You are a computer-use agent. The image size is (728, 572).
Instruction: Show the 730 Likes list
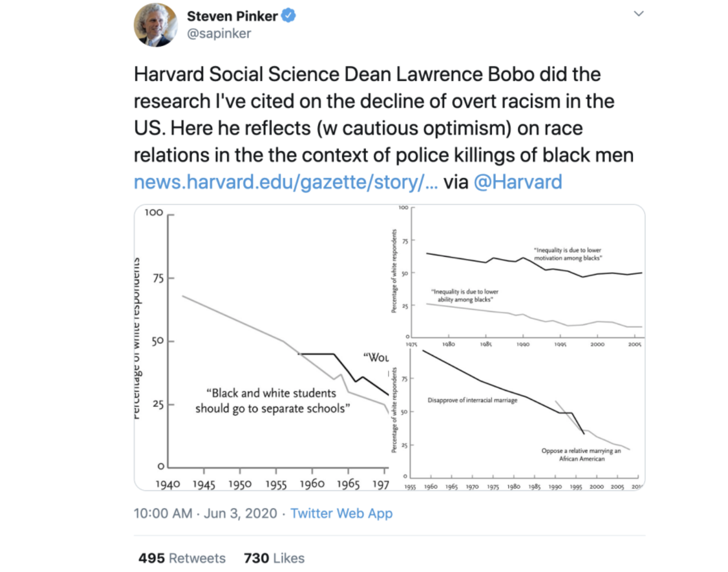[x=274, y=558]
